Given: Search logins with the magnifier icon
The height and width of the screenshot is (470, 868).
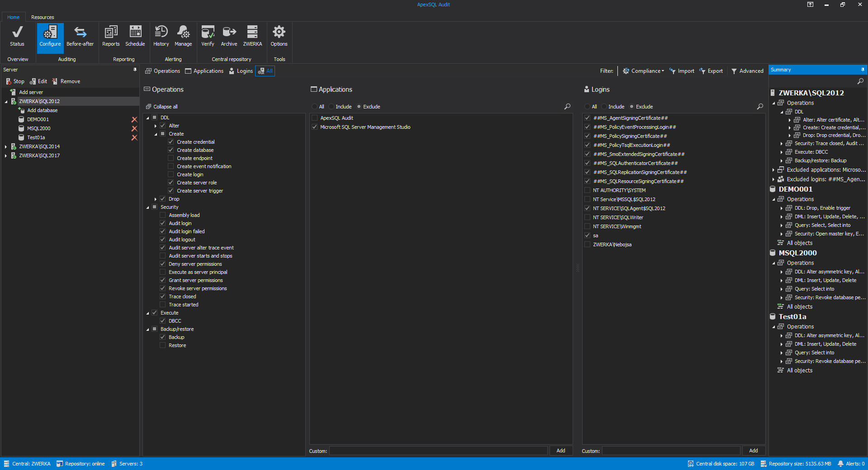Looking at the screenshot, I should [760, 107].
